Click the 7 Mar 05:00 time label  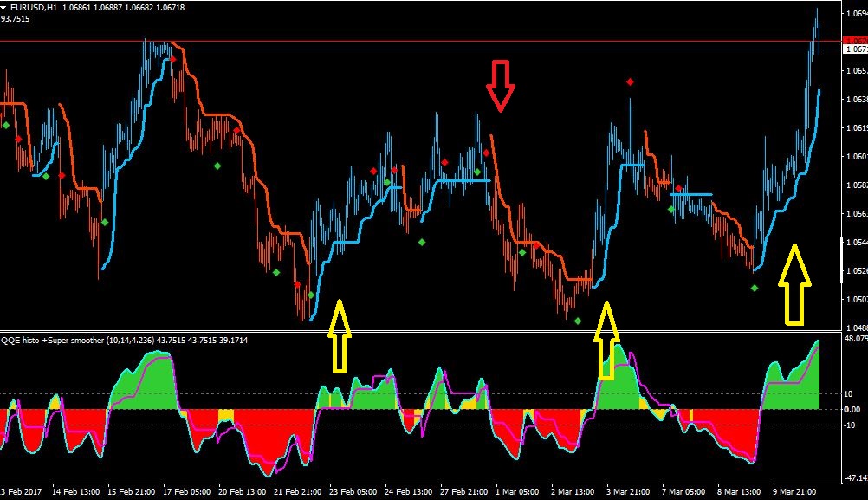(x=683, y=491)
